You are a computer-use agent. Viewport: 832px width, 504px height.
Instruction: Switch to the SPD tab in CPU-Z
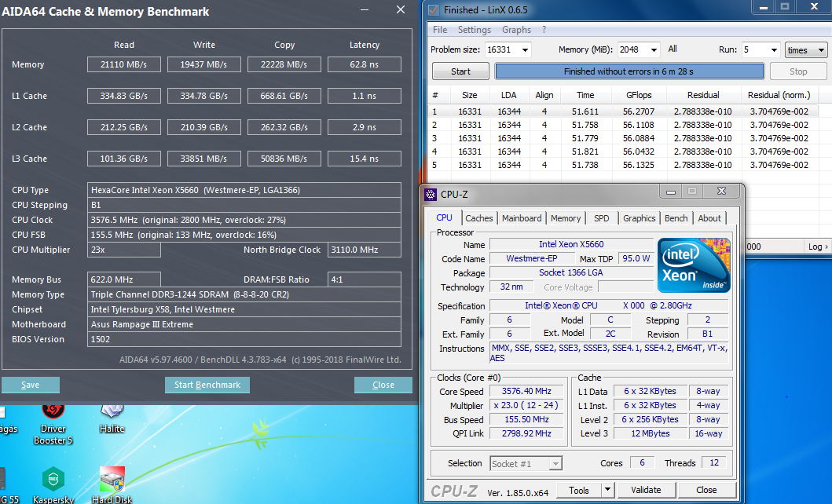pyautogui.click(x=601, y=217)
